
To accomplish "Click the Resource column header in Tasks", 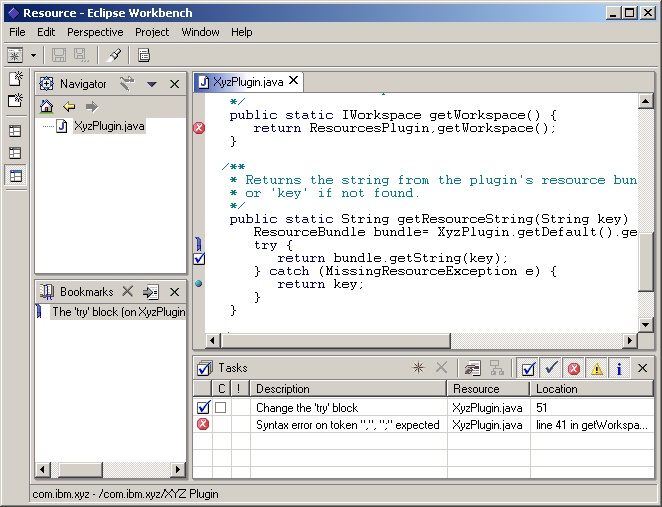I will [x=476, y=389].
